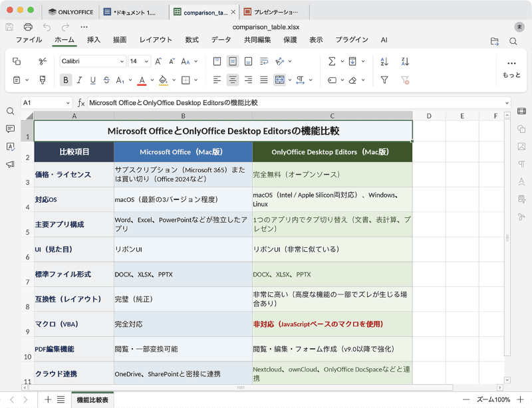Click the Clear eraser icon
The height and width of the screenshot is (408, 532).
(353, 80)
